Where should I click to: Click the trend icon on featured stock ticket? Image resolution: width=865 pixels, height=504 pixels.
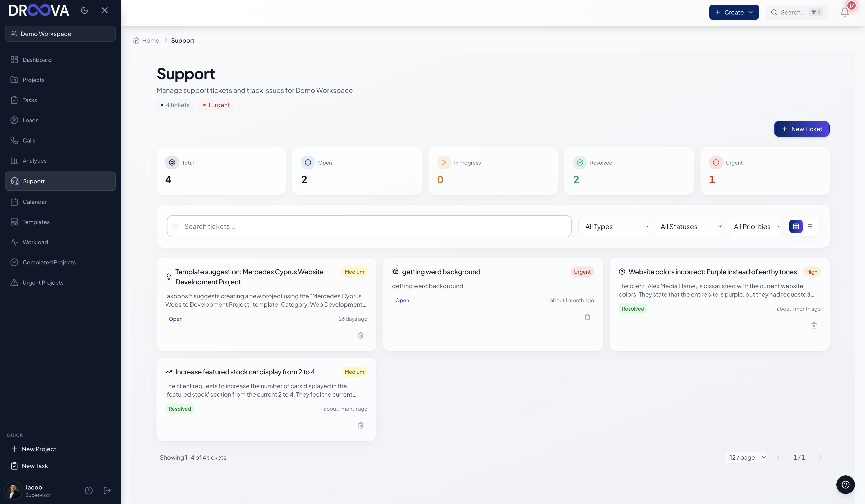coord(168,372)
